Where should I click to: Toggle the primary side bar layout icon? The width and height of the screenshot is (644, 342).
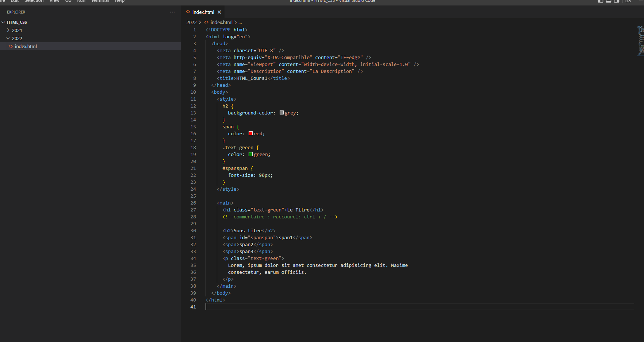[601, 1]
